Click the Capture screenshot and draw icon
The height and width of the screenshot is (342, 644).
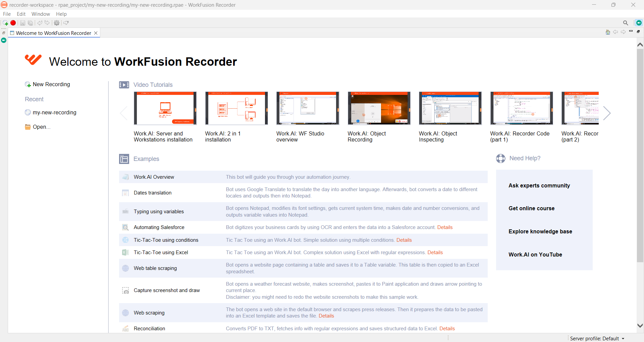[125, 290]
